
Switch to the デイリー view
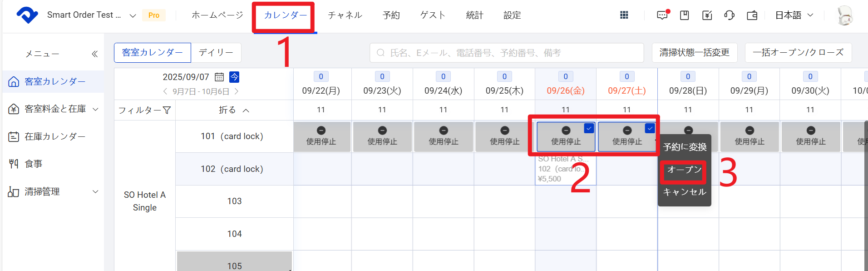(x=216, y=53)
